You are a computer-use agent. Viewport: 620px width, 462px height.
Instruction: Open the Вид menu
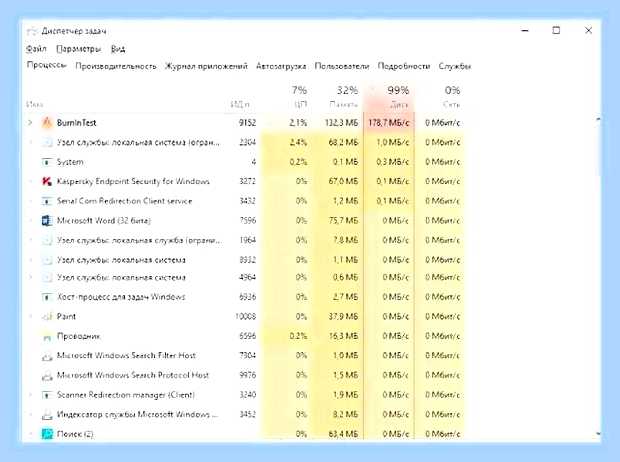[x=118, y=49]
